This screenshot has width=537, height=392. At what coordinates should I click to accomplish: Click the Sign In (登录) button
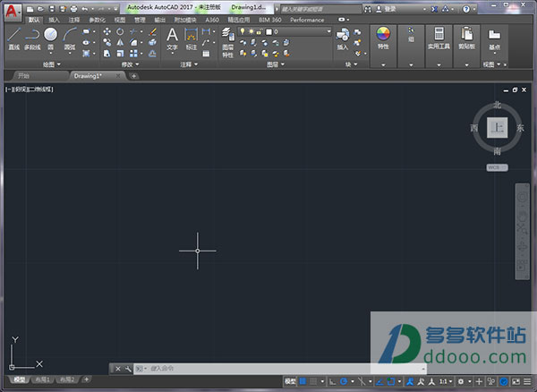(x=387, y=9)
